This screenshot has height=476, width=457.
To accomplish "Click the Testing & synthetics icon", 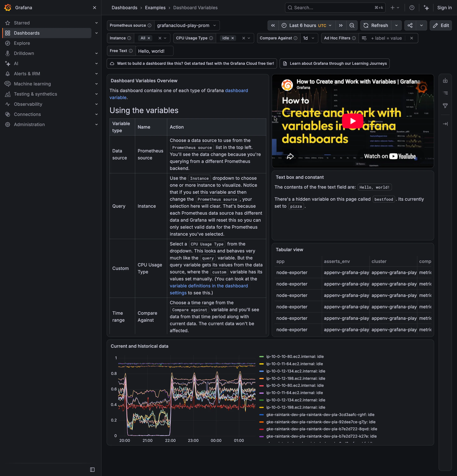I will [x=8, y=94].
